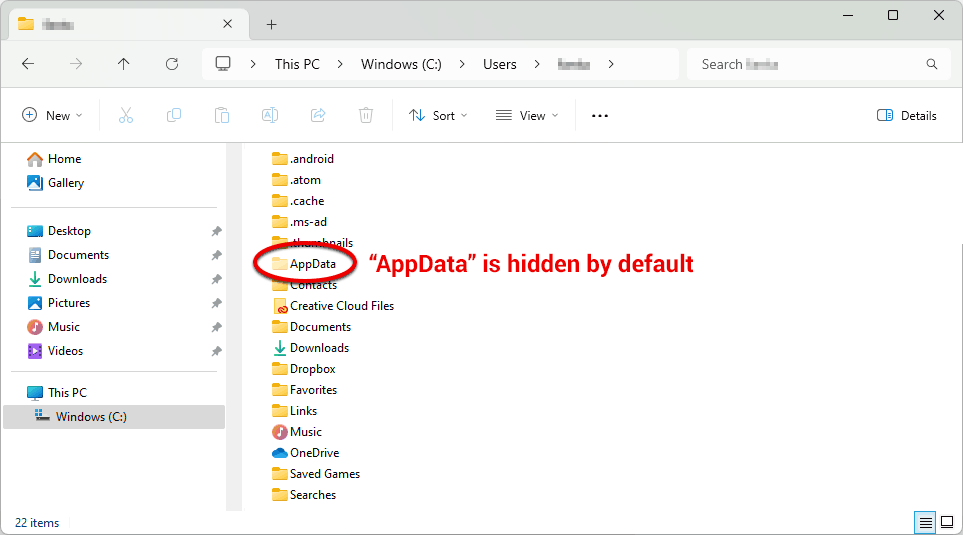Go up one folder level

pos(124,64)
